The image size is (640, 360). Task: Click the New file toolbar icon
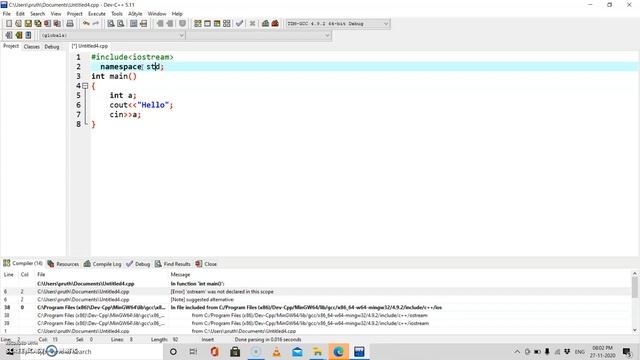click(9, 24)
